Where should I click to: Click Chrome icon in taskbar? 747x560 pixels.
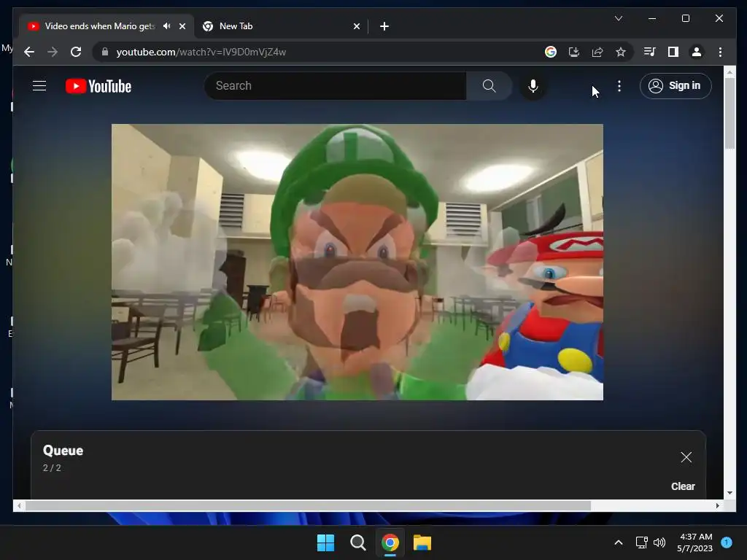pos(390,542)
